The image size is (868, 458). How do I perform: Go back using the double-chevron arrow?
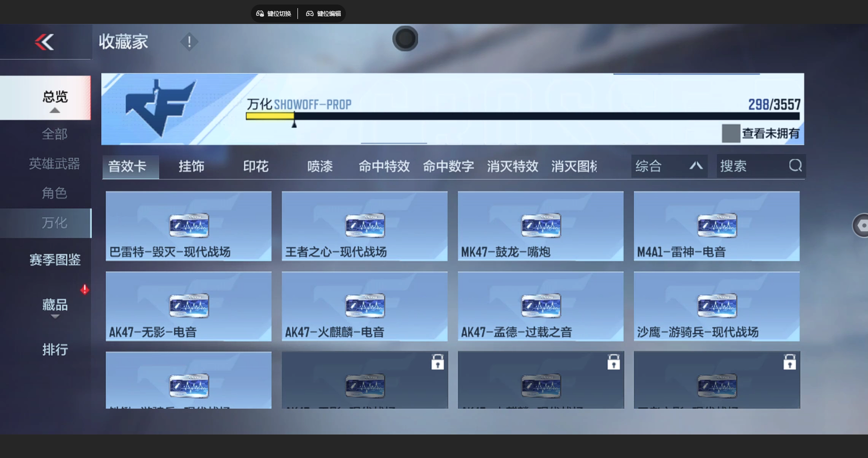pos(45,42)
